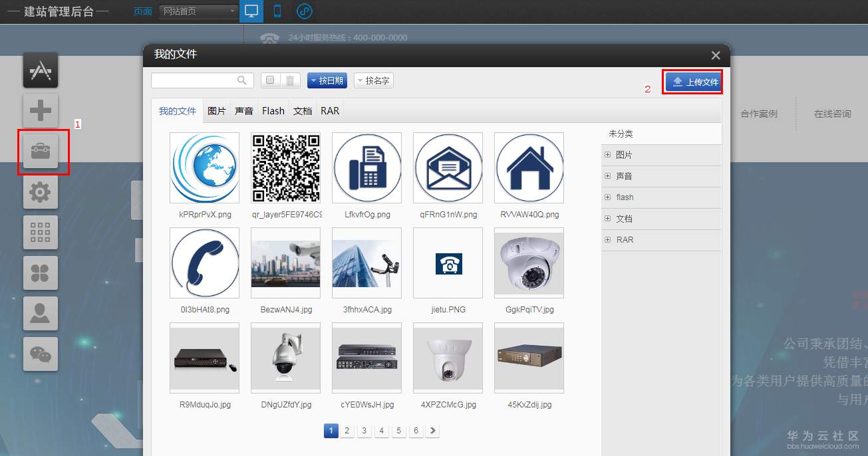Screen dimensions: 868x456
Task: Click the 上传文件 upload button
Action: (x=693, y=82)
